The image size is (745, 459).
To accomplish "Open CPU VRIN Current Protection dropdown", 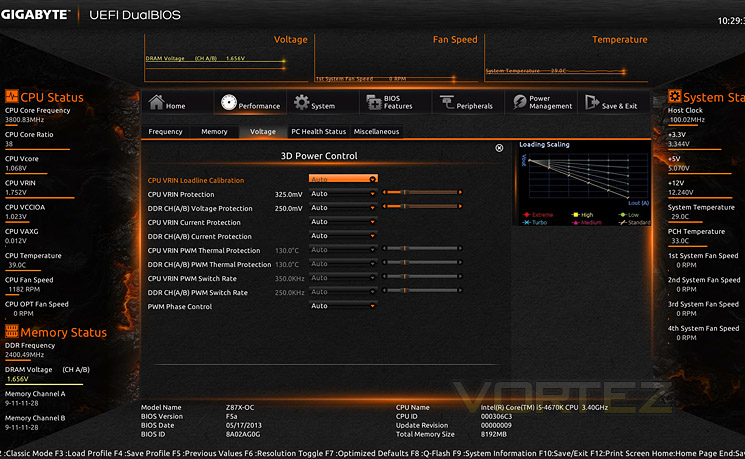I will 343,222.
